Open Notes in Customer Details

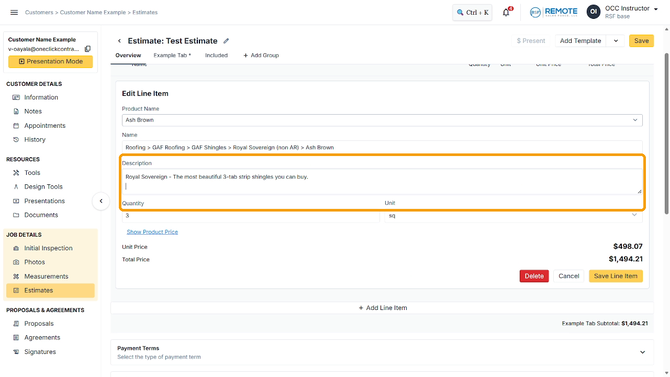point(33,112)
